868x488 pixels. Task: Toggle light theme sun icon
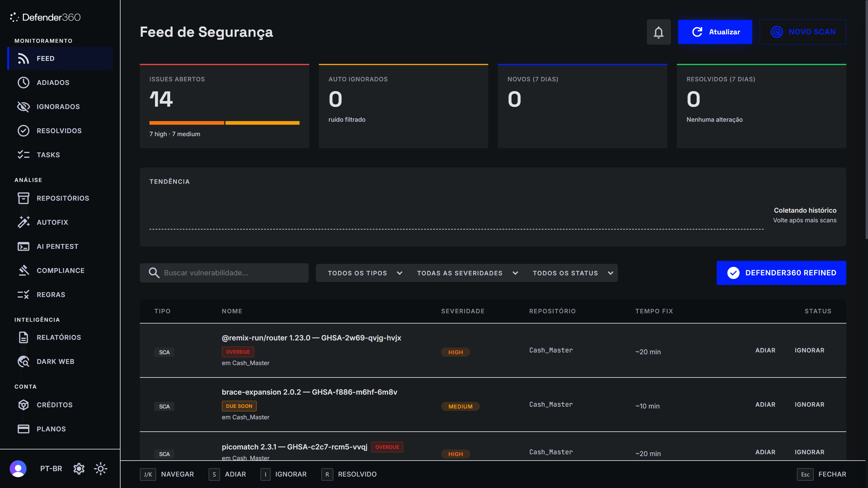[100, 468]
